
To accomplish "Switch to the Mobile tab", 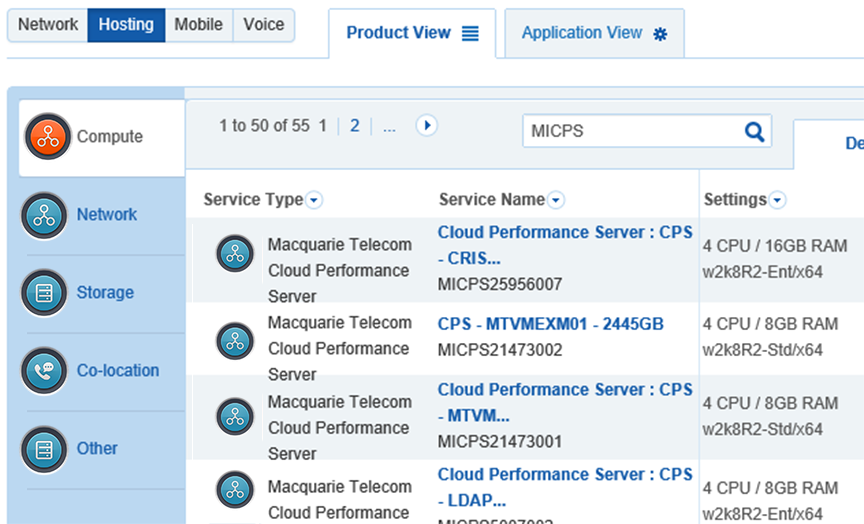I will click(199, 25).
